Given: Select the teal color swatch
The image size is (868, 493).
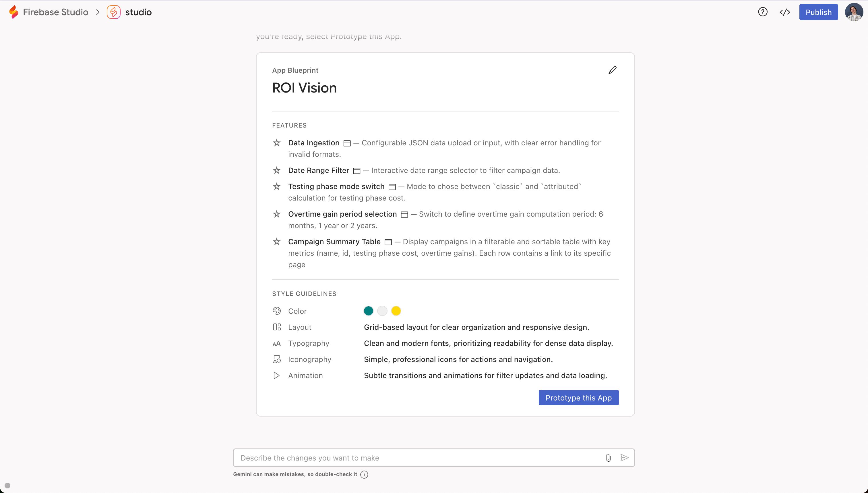Looking at the screenshot, I should pos(368,311).
